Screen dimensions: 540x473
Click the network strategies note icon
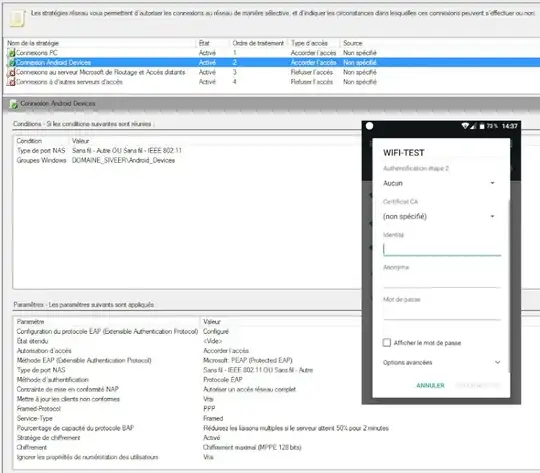pyautogui.click(x=18, y=18)
